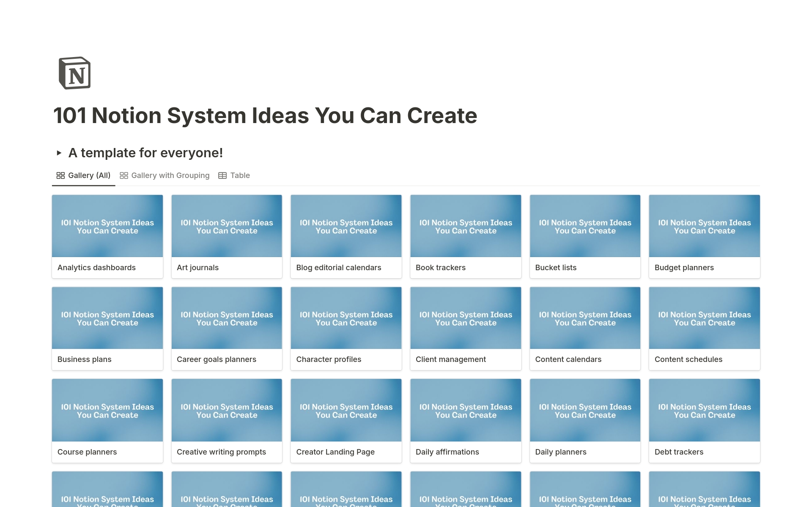This screenshot has height=507, width=812.
Task: Open the Analytics dashboards card
Action: [107, 236]
